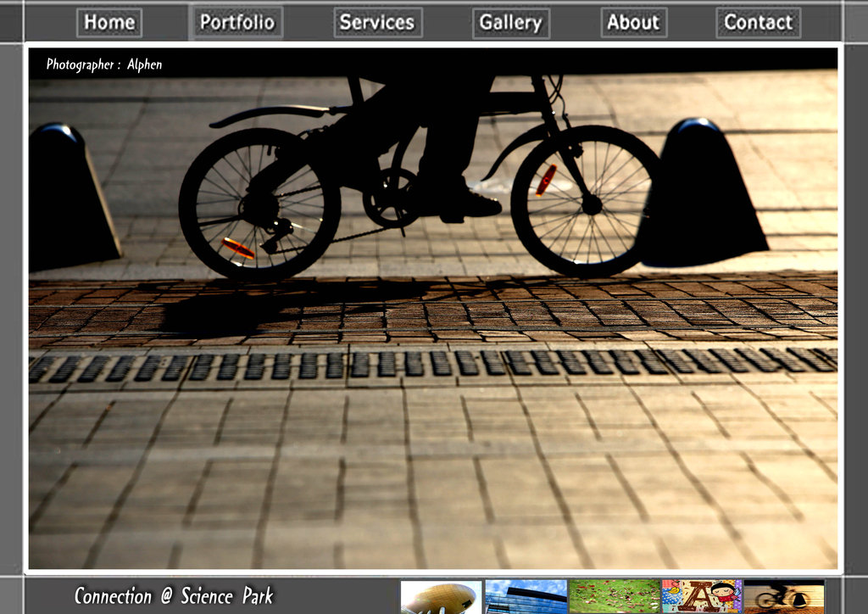Viewport: 868px width, 614px height.
Task: Select the bicycle thumbnail
Action: coord(784,597)
